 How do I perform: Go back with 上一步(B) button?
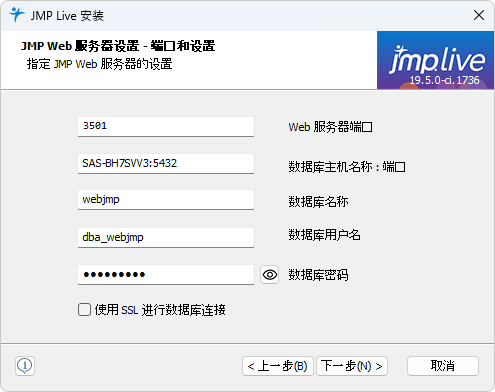point(278,366)
